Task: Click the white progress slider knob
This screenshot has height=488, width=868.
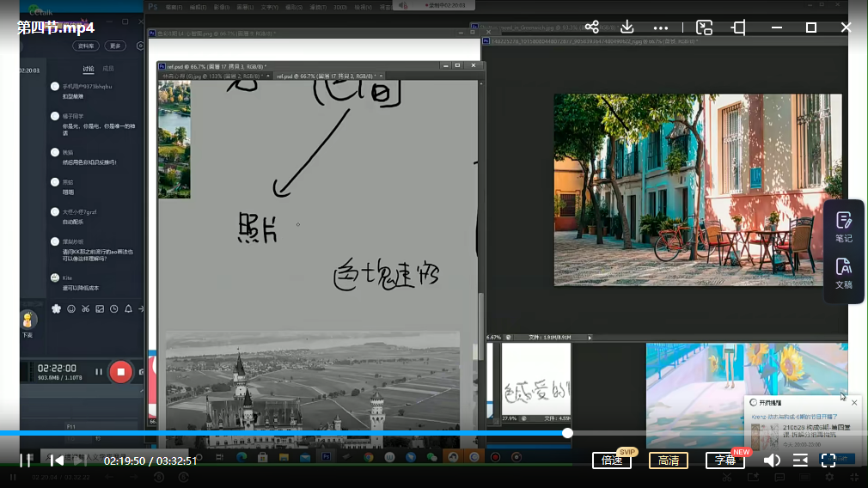Action: 567,433
